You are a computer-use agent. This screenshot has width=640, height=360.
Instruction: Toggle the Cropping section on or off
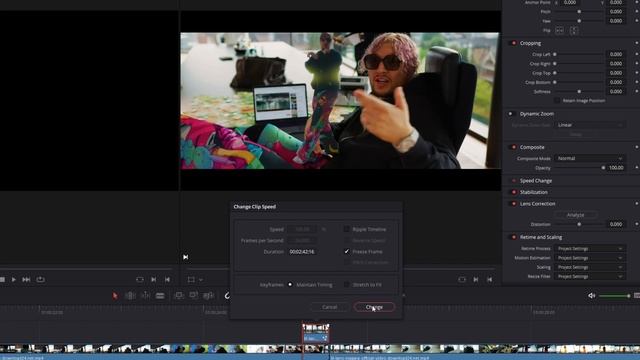[x=513, y=43]
